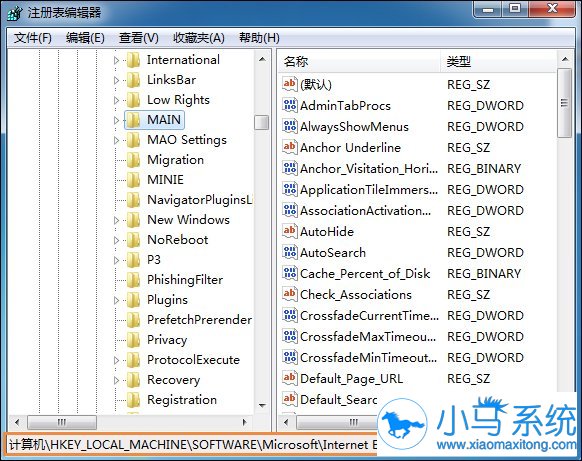Open the 帮助(H) menu
Screen dimensions: 582x461
(259, 37)
